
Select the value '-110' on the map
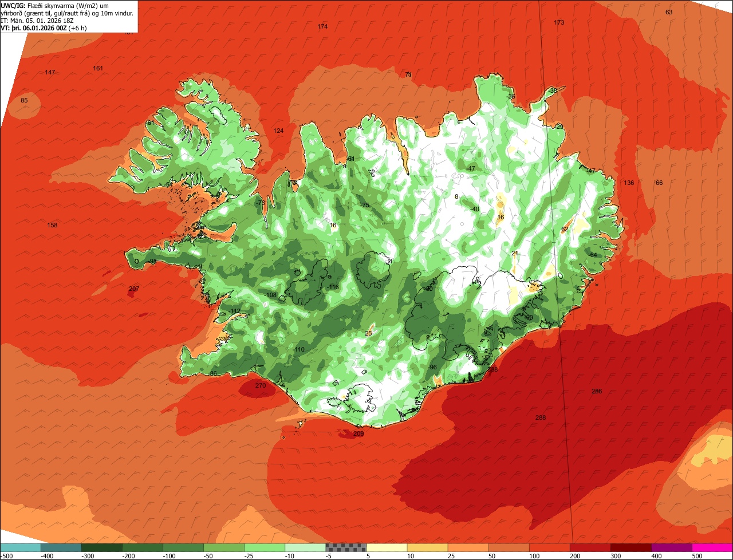pos(298,349)
